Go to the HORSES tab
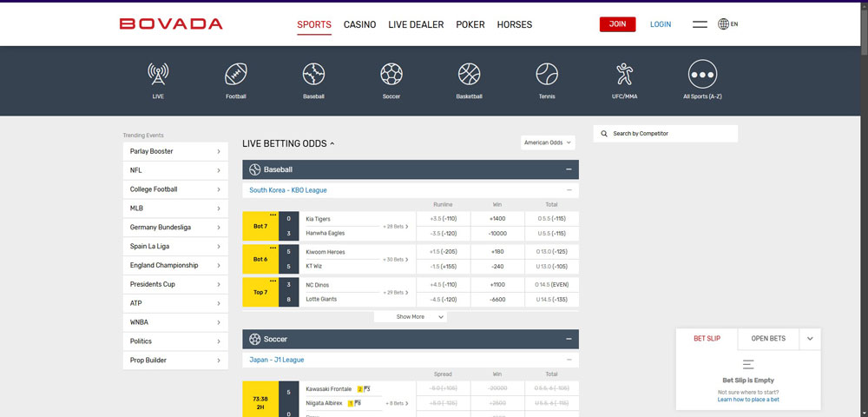The image size is (868, 417). (514, 24)
